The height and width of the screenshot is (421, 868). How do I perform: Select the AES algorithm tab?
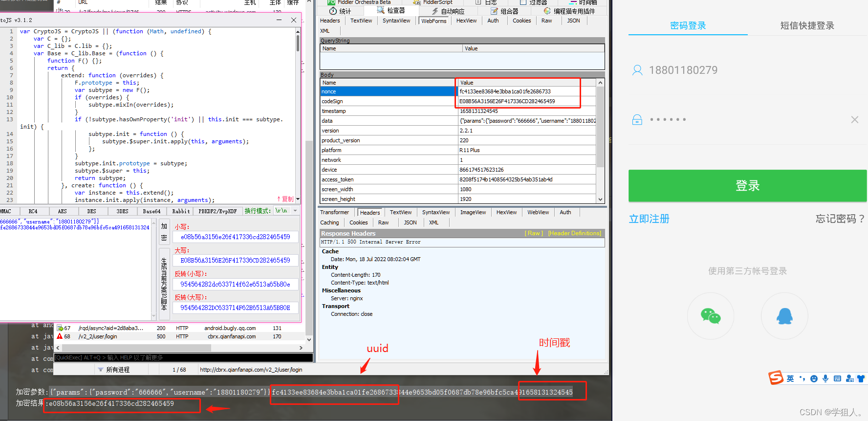click(x=63, y=211)
